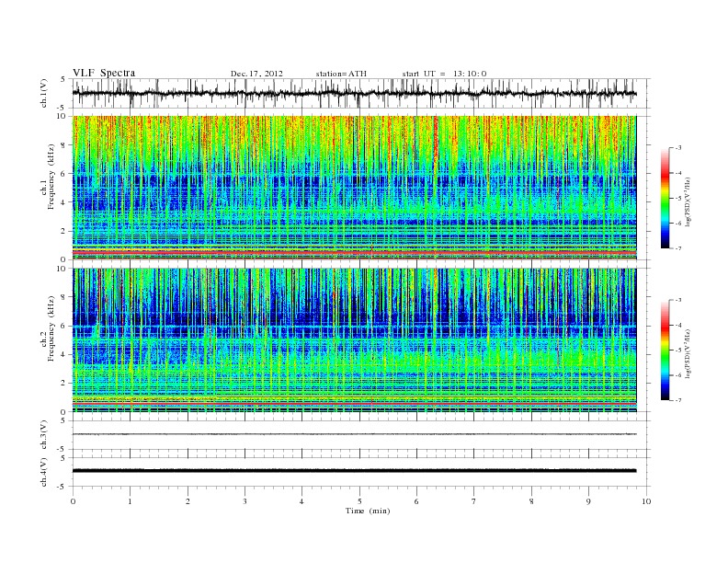Click the 'Time (min)' axis label
728x563 pixels.
(368, 511)
